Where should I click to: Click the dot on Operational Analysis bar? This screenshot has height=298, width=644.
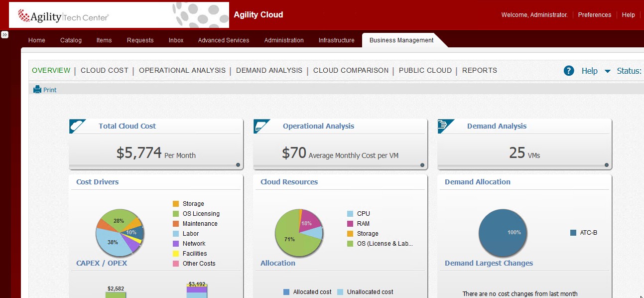pyautogui.click(x=422, y=165)
